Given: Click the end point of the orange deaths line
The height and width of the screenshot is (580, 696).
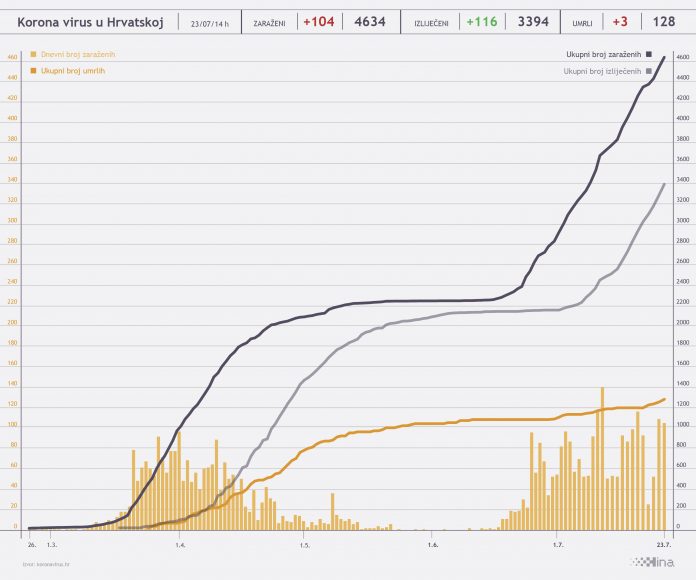Looking at the screenshot, I should coord(664,399).
